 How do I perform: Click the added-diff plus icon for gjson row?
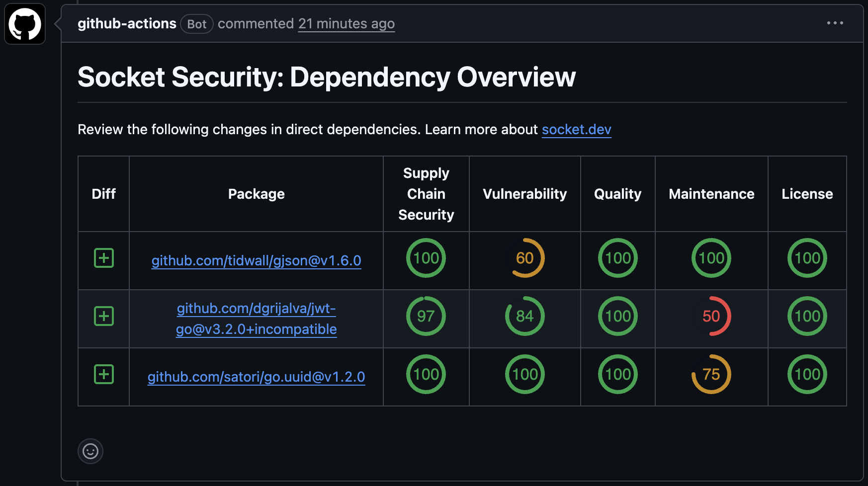point(104,258)
